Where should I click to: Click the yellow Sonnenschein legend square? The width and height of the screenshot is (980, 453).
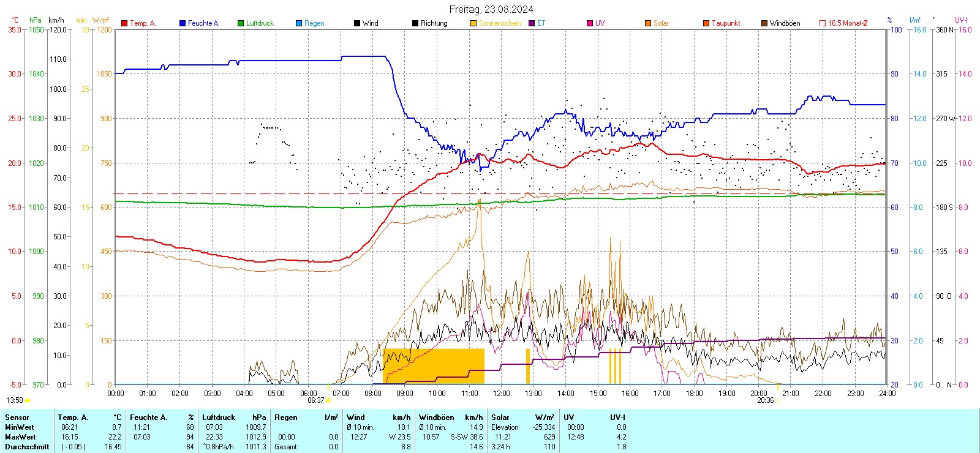(x=473, y=23)
